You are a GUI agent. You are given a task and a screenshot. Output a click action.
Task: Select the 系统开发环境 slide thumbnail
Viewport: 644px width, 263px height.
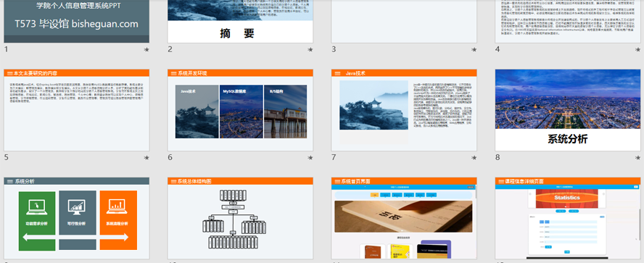pyautogui.click(x=240, y=110)
